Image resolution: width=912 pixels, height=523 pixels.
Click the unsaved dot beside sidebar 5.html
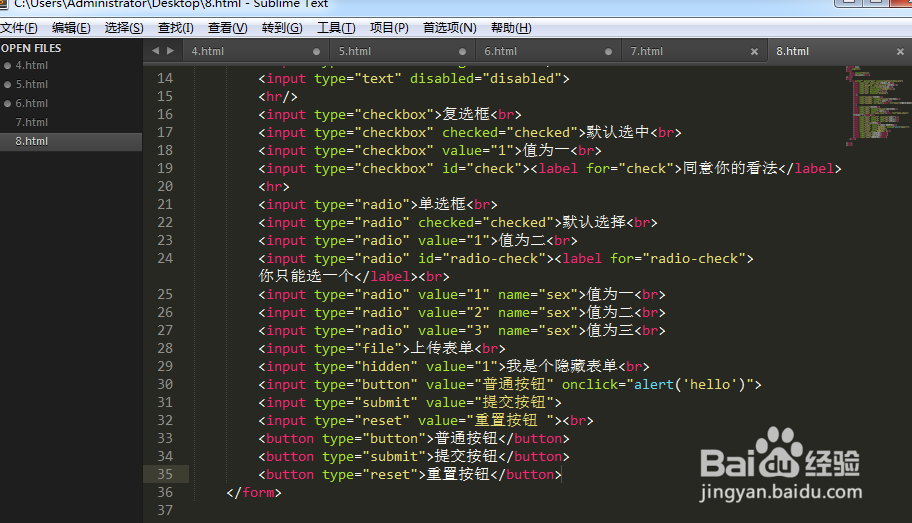point(8,85)
